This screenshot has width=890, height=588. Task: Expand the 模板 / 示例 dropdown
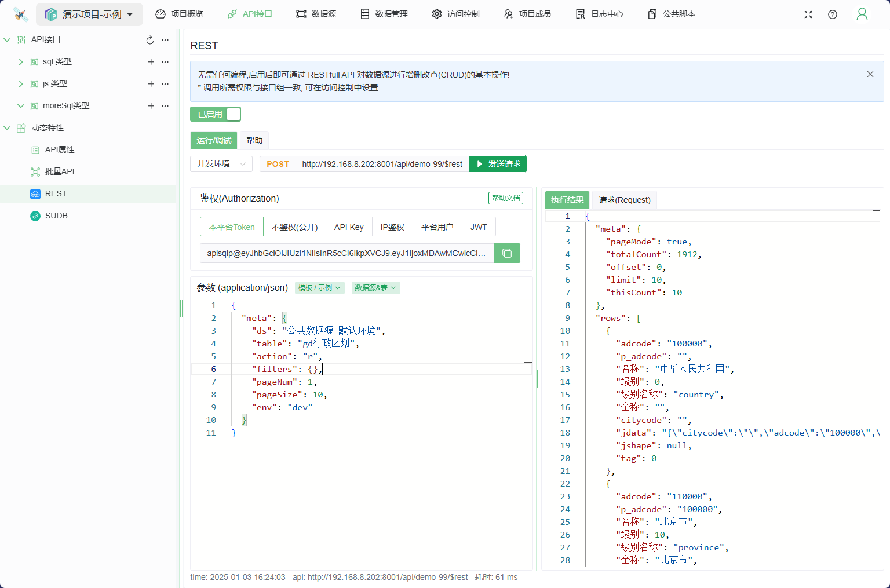[319, 288]
